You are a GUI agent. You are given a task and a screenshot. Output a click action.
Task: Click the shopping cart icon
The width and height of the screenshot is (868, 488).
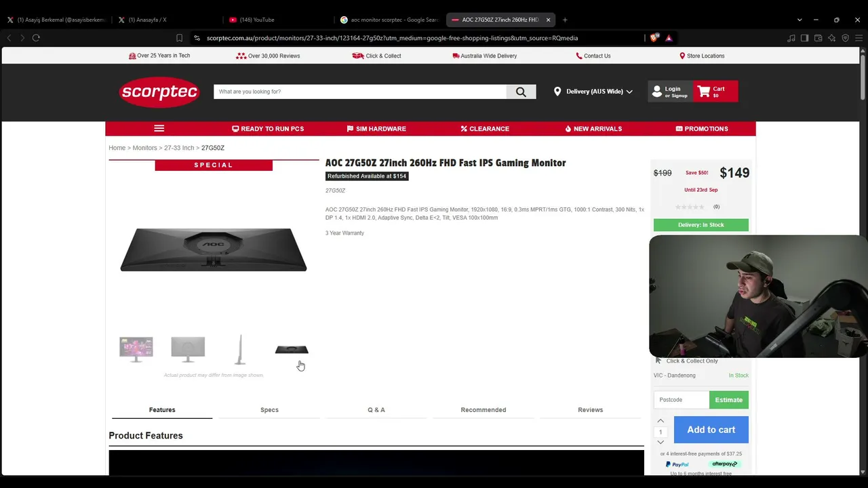pos(704,91)
